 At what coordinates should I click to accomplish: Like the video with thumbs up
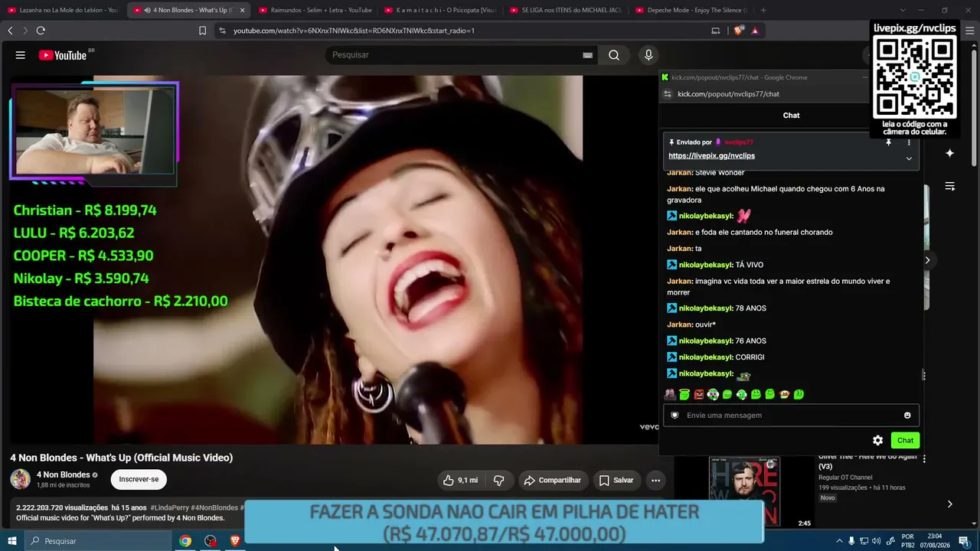(460, 481)
